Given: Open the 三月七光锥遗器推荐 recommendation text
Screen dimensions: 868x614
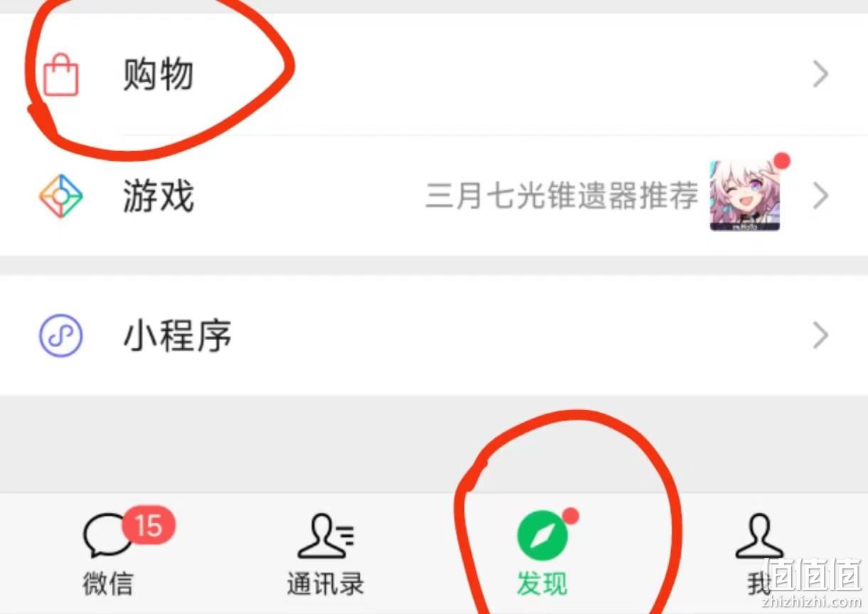Looking at the screenshot, I should pyautogui.click(x=562, y=196).
